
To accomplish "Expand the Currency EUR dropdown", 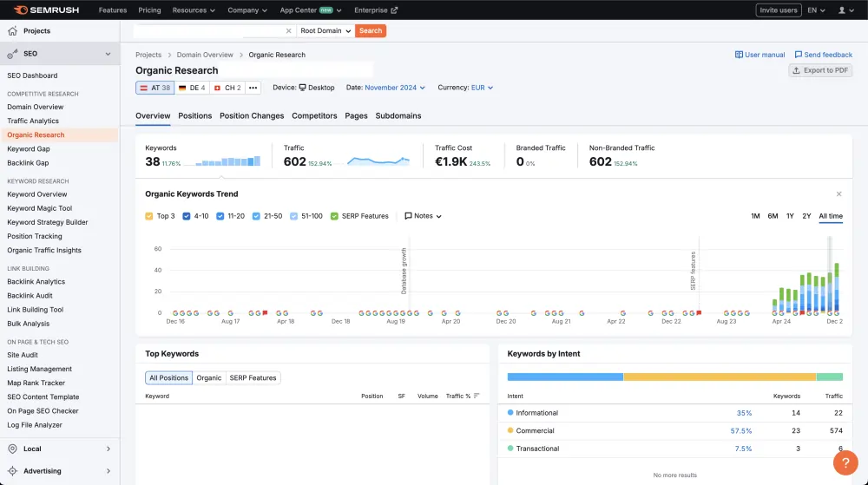I will pos(482,88).
